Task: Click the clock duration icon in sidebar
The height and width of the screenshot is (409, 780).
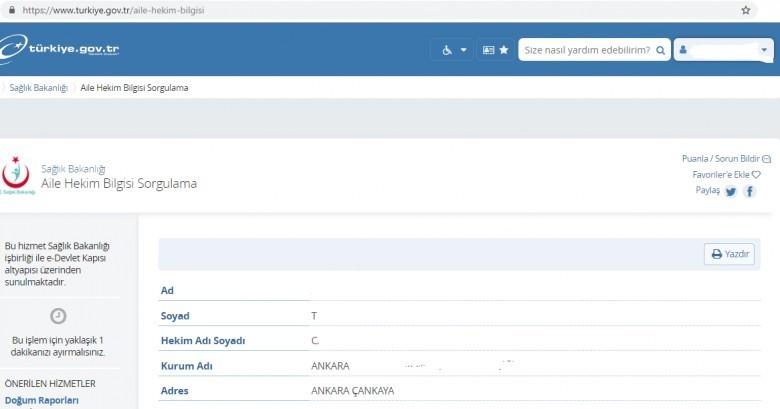Action: (58, 316)
